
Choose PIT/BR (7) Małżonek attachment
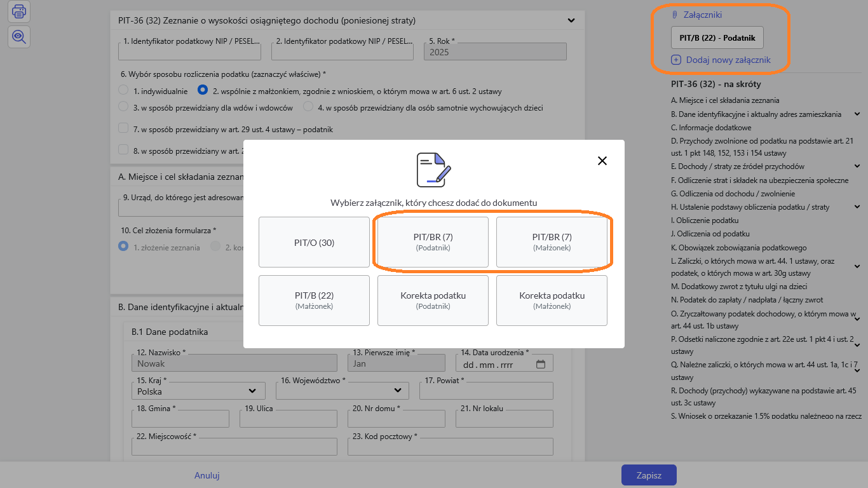[552, 242]
